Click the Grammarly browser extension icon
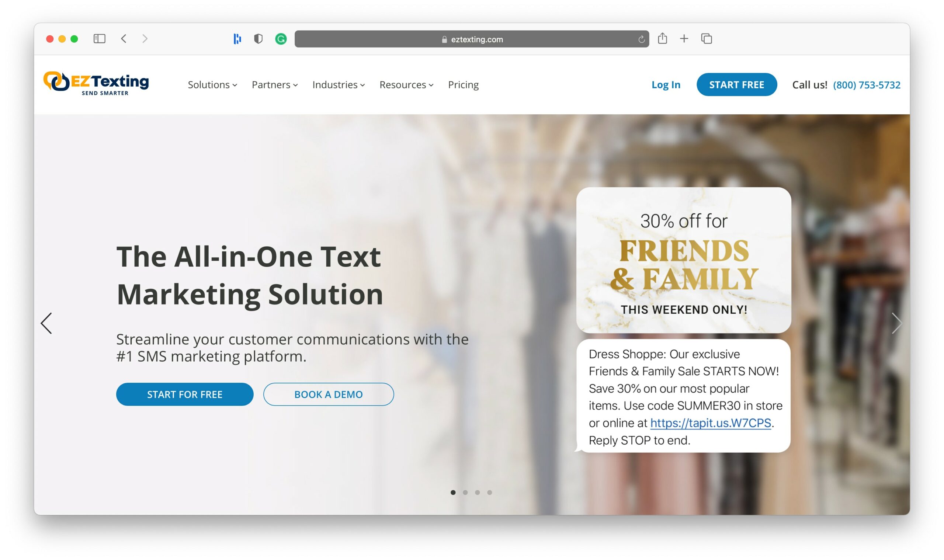 (x=281, y=39)
